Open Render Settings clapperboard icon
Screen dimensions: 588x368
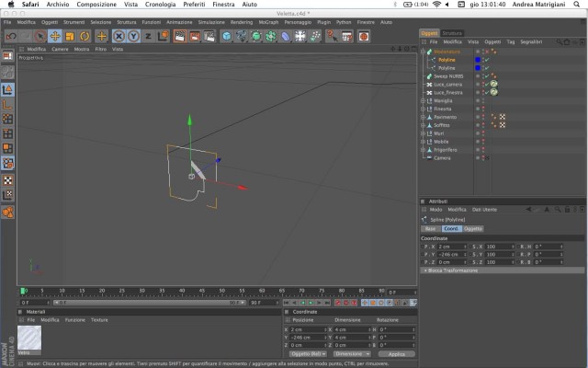pyautogui.click(x=209, y=37)
